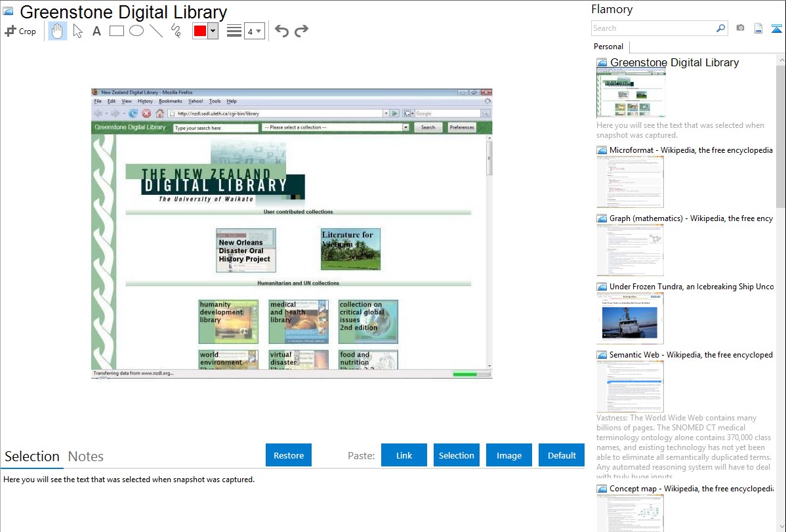The image size is (786, 532).
Task: Select the icebreaking ship thumbnail
Action: pos(630,318)
